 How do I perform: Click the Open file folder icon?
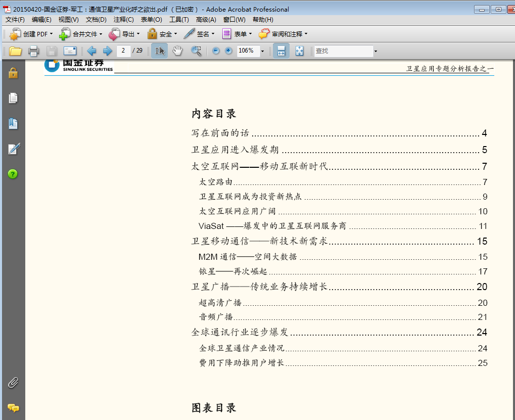[15, 51]
